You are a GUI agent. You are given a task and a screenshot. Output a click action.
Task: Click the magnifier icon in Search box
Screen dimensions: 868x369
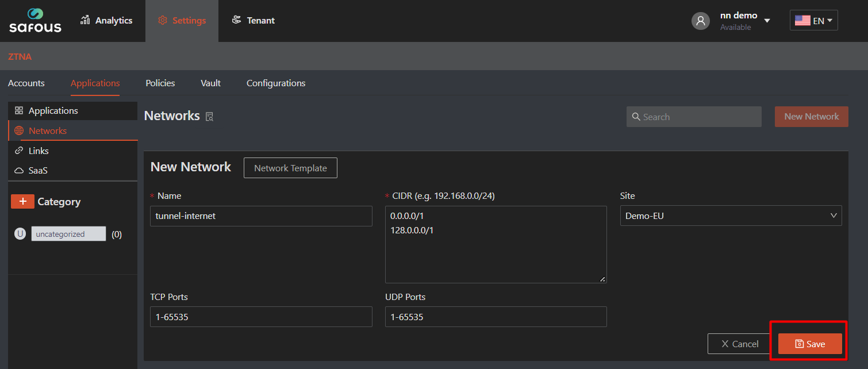click(x=636, y=117)
